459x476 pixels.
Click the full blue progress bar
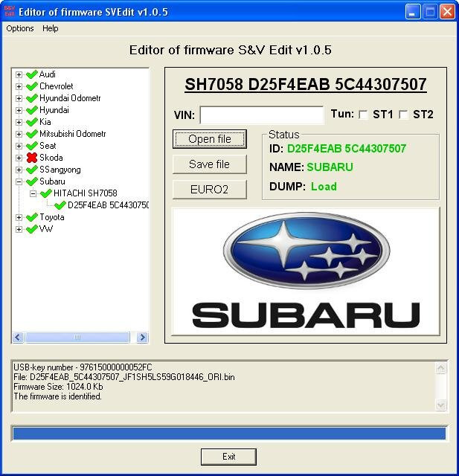coord(229,433)
